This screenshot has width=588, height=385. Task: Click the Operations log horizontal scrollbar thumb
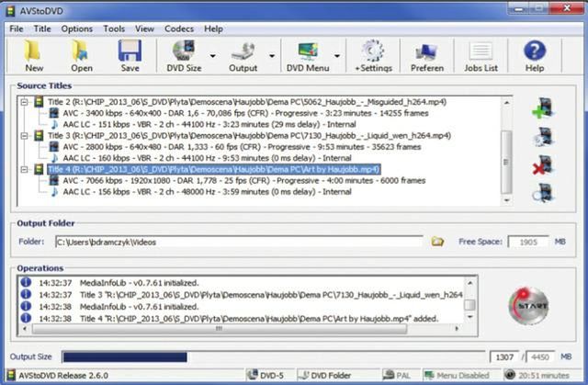pyautogui.click(x=219, y=329)
